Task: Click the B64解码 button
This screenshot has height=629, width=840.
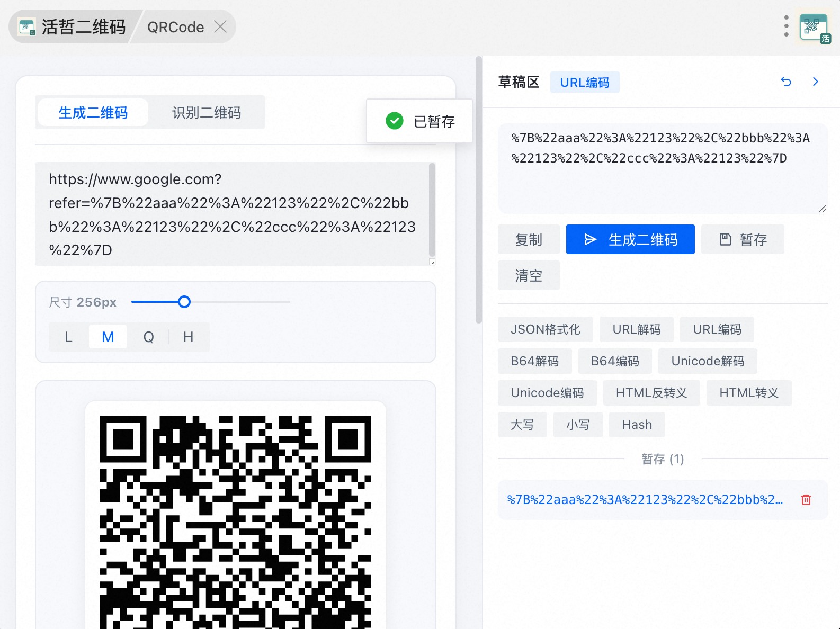Action: click(535, 361)
